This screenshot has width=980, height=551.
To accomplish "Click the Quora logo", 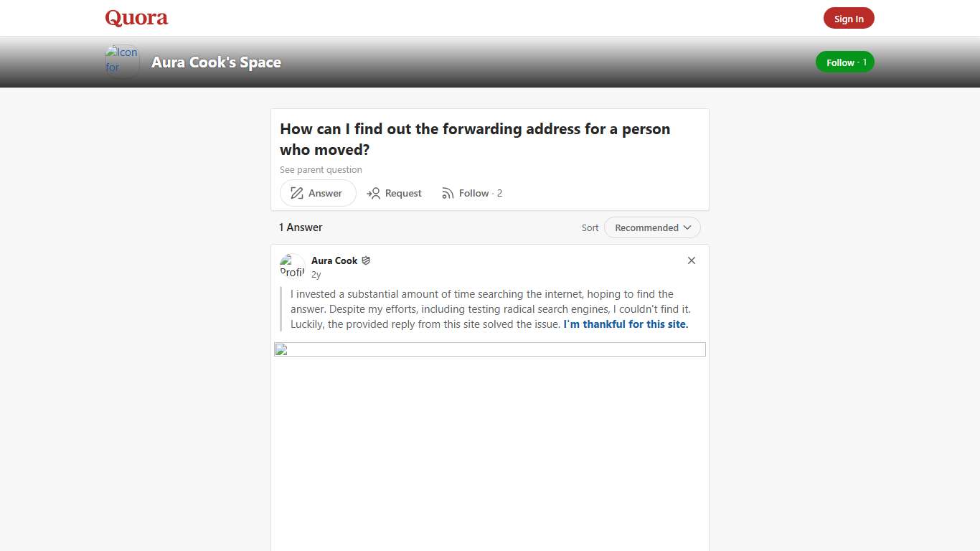I will (136, 18).
